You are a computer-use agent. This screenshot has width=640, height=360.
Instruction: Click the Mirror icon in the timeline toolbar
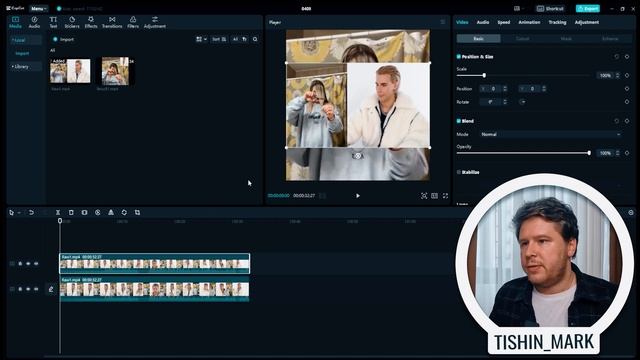(111, 212)
